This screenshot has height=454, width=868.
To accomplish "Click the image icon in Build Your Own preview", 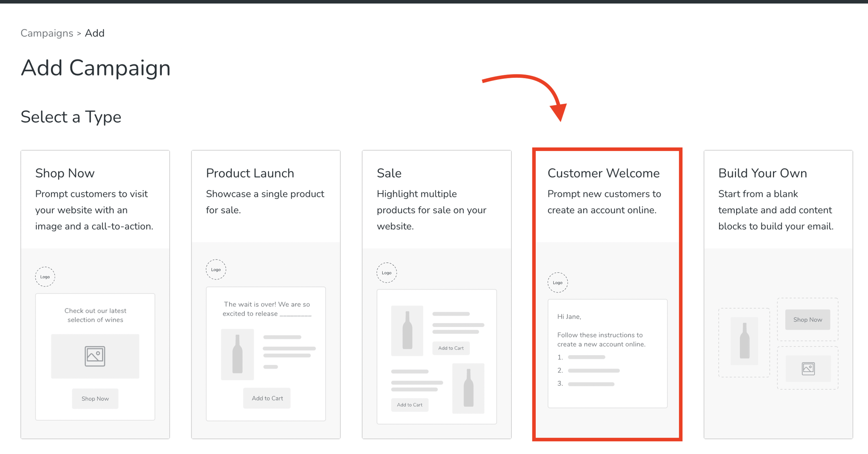I will tap(808, 368).
